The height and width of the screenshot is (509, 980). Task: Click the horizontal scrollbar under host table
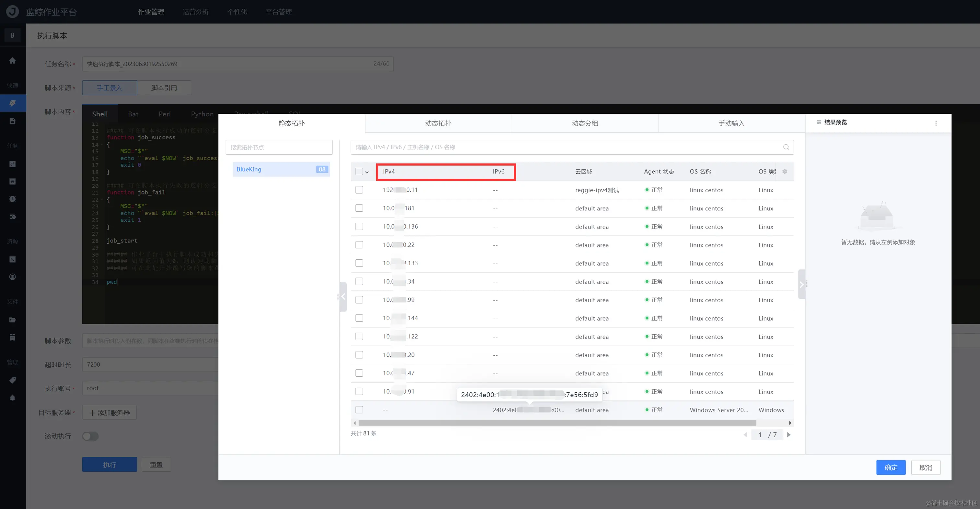tap(557, 423)
